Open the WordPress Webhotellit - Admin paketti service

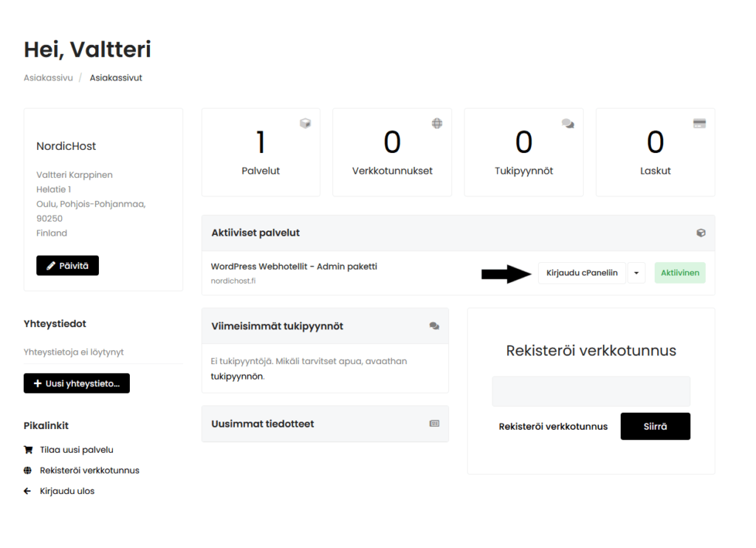pos(294,266)
